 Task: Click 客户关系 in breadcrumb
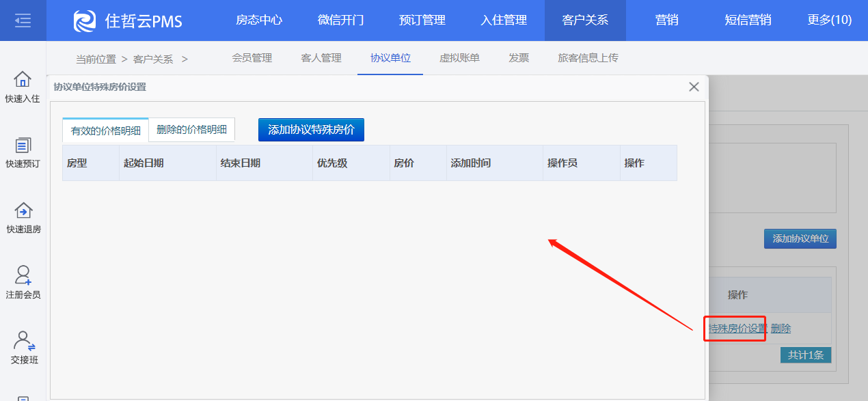tap(153, 59)
